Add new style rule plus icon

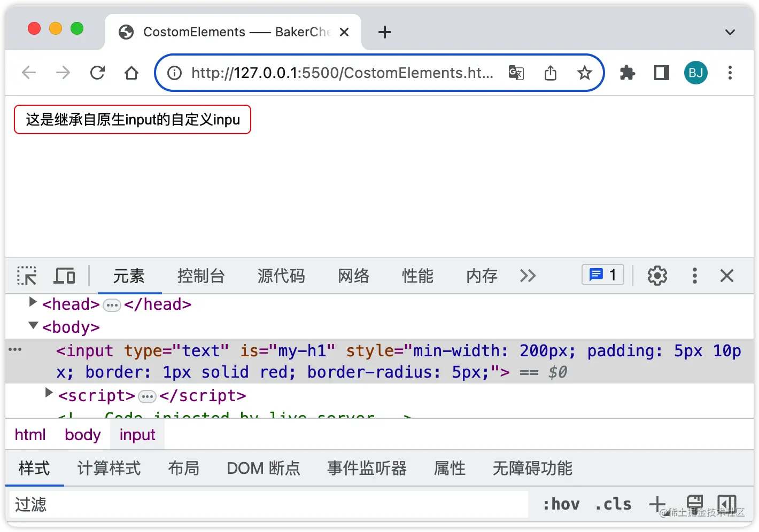[x=657, y=504]
